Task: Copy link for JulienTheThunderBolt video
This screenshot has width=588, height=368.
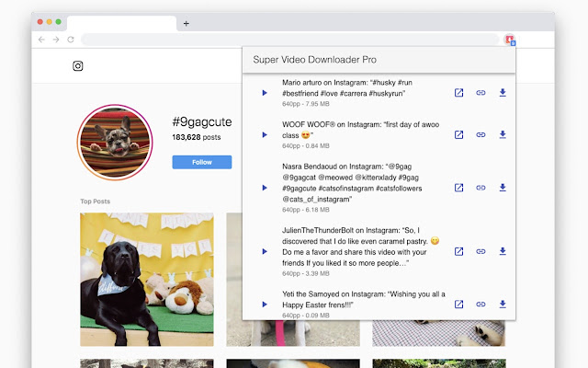Action: [x=481, y=251]
